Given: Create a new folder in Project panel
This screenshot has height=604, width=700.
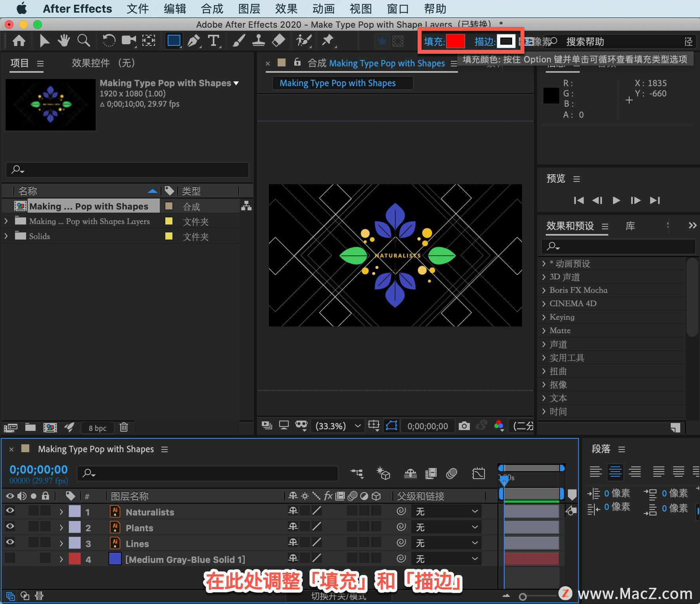Looking at the screenshot, I should pyautogui.click(x=30, y=427).
